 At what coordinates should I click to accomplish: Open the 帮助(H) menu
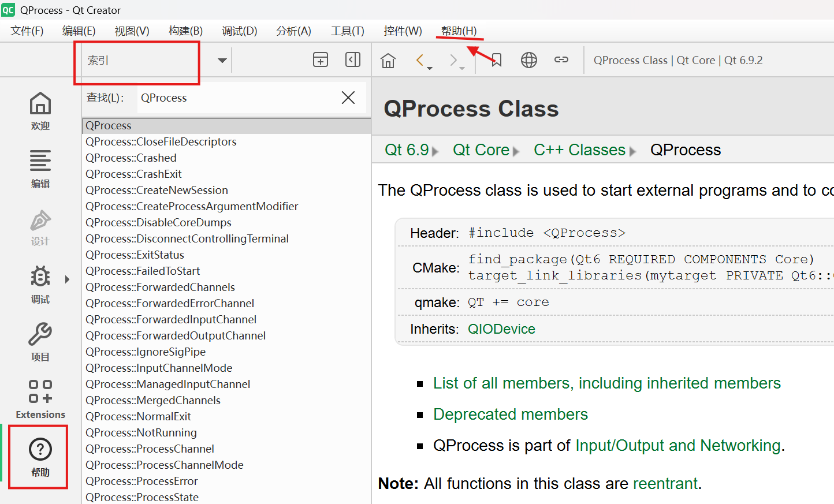pyautogui.click(x=459, y=31)
